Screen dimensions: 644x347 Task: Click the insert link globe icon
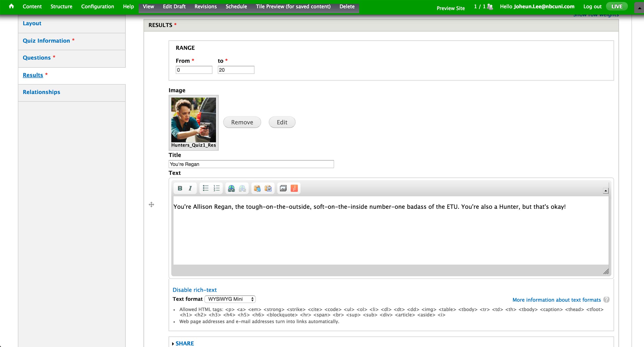pos(231,188)
